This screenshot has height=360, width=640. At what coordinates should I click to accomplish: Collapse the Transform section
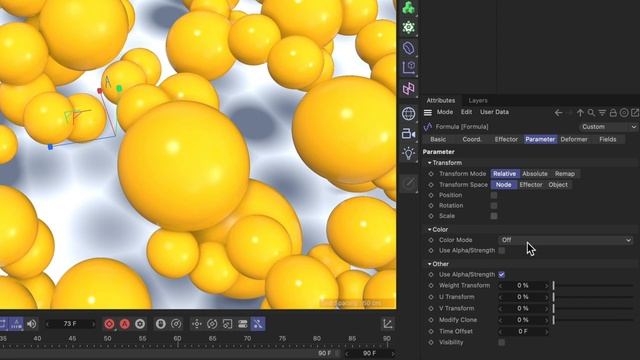click(x=429, y=163)
